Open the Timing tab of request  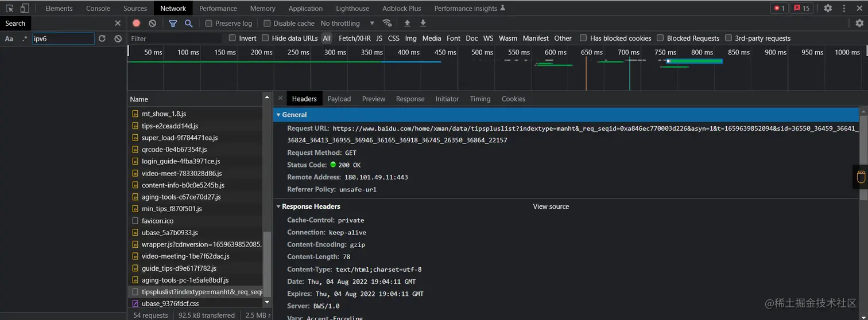click(480, 99)
